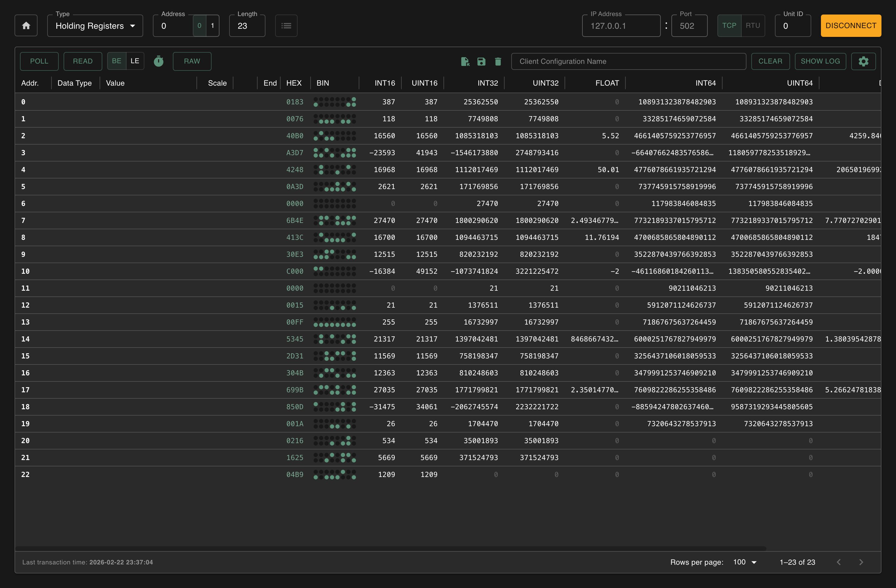
Task: Open the register list view icon
Action: tap(286, 26)
